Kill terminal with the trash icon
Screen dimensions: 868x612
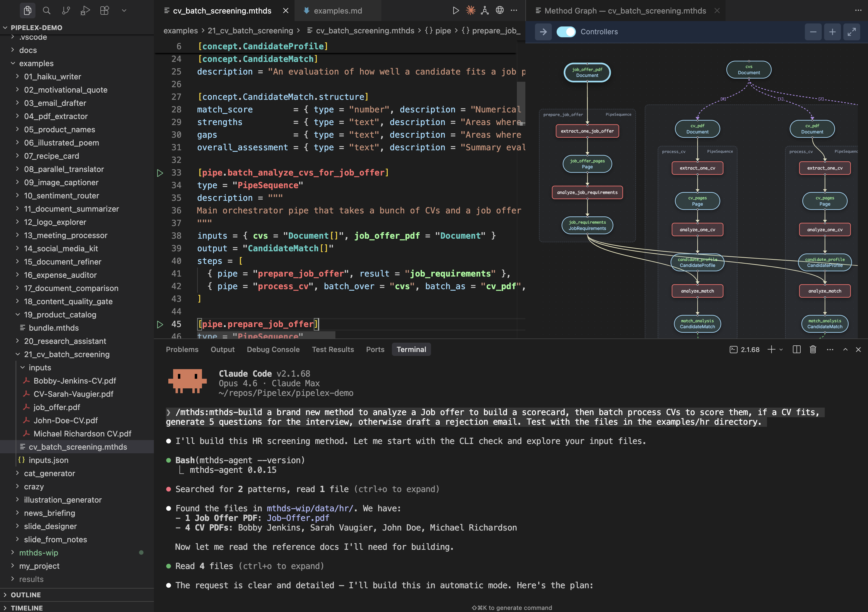tap(813, 350)
